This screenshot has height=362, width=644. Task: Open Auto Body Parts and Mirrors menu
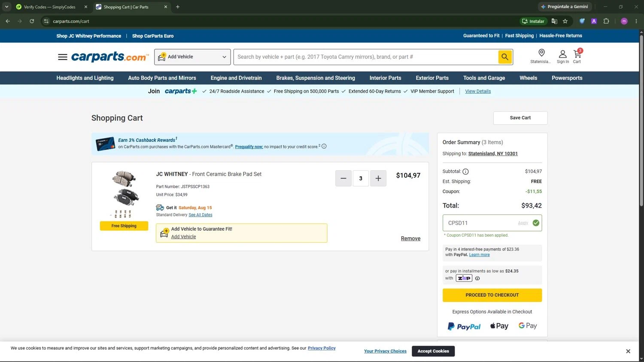point(162,78)
